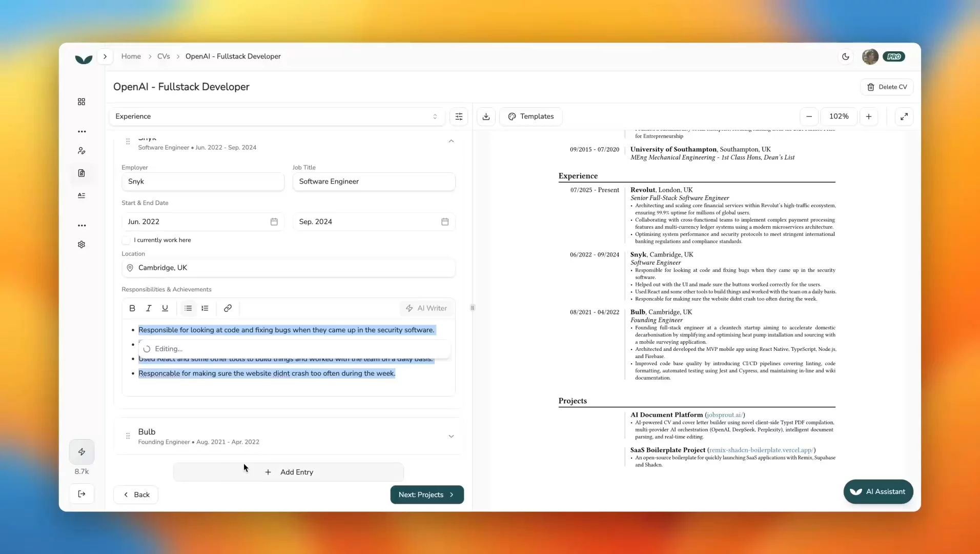Toggle bold formatting in the editor

click(132, 308)
